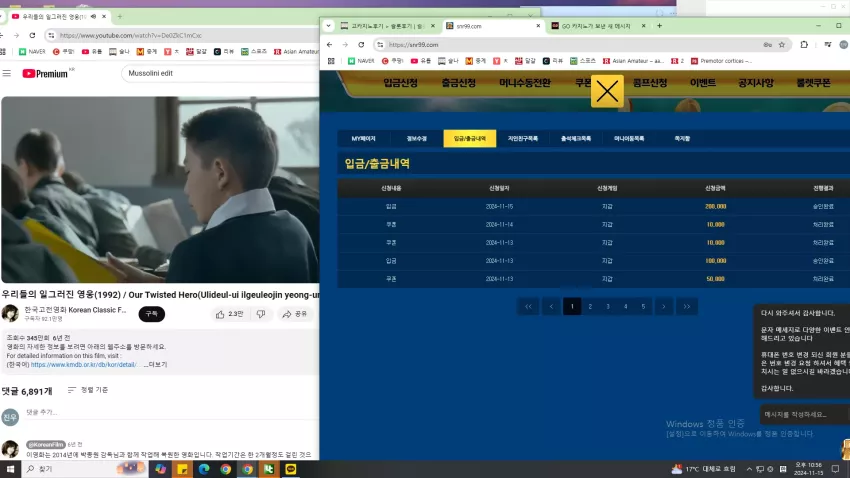Open the 출금신청 withdrawal menu

tap(459, 83)
